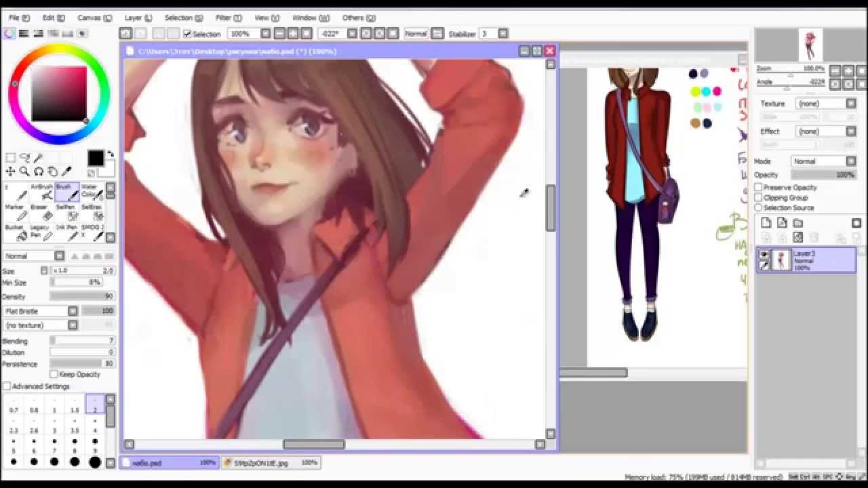Select the Move tool
The image size is (868, 488).
10,171
